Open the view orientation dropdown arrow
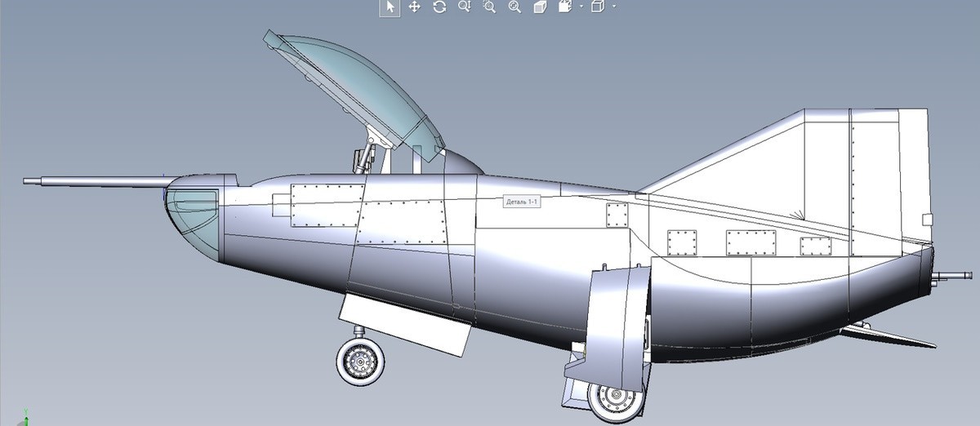Image resolution: width=980 pixels, height=426 pixels. pos(581,7)
